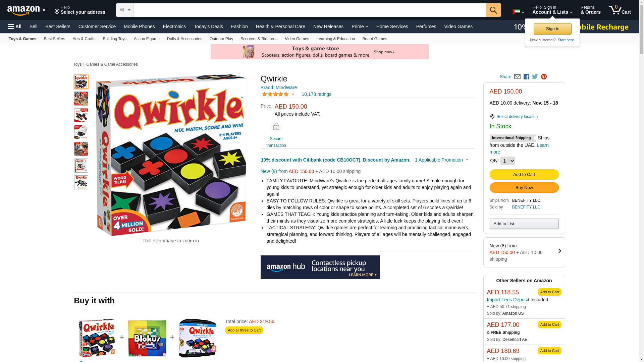Open the country flag language selector

(x=518, y=12)
